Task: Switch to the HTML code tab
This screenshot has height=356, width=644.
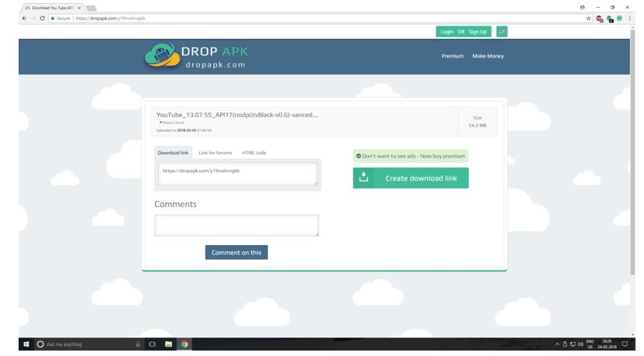Action: tap(254, 153)
